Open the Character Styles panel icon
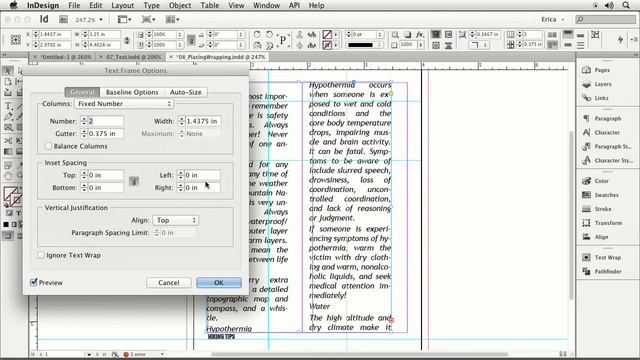The height and width of the screenshot is (360, 640). (587, 160)
